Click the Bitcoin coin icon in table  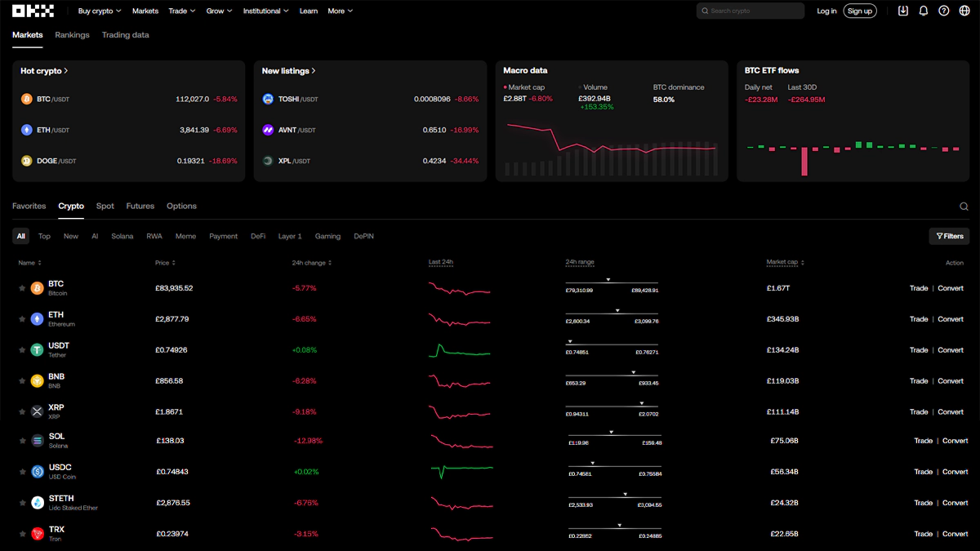coord(37,288)
